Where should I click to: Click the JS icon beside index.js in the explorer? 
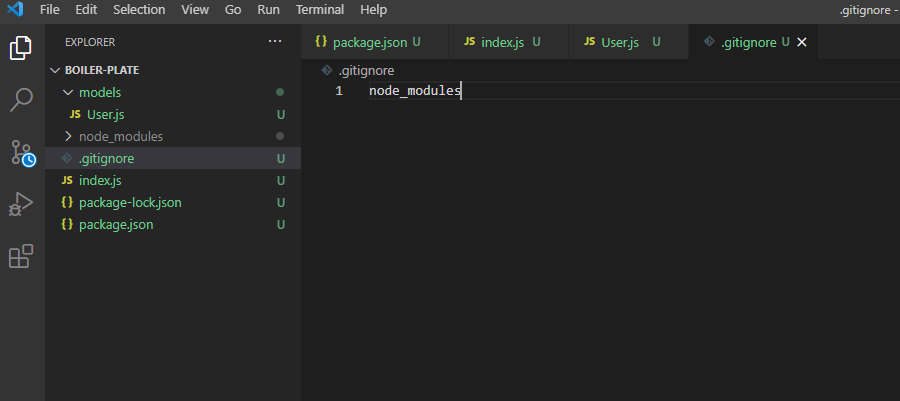coord(68,181)
